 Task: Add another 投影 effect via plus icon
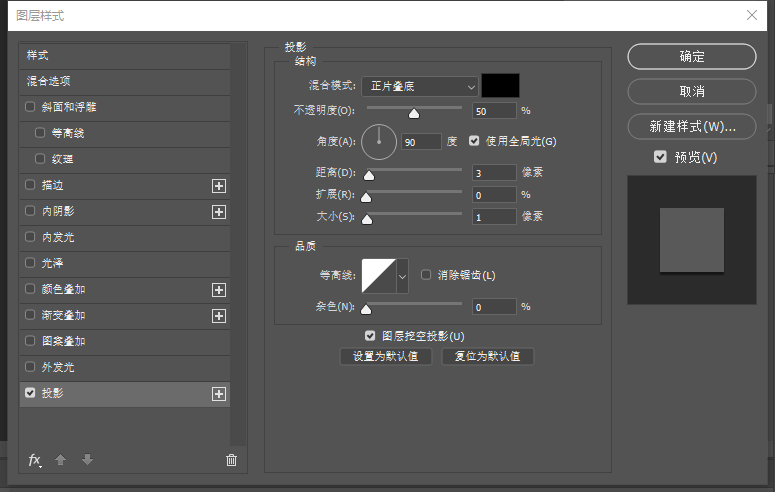[219, 394]
